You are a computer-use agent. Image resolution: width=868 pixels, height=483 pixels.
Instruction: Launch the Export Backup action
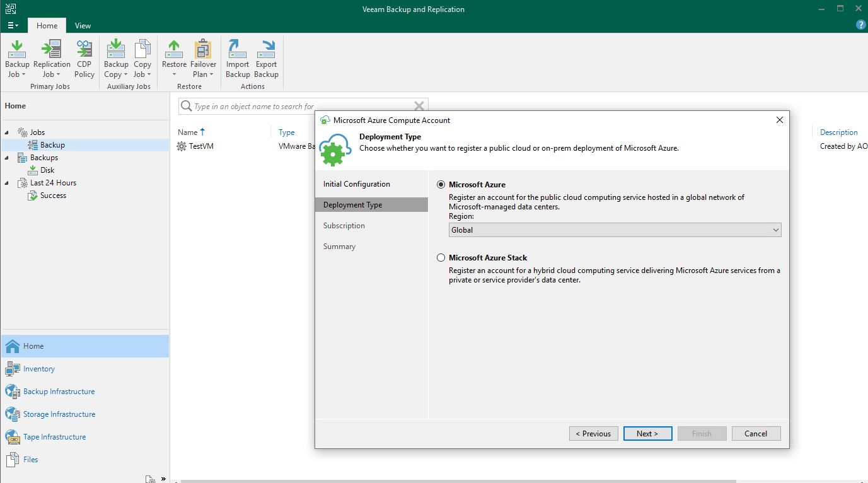[266, 58]
